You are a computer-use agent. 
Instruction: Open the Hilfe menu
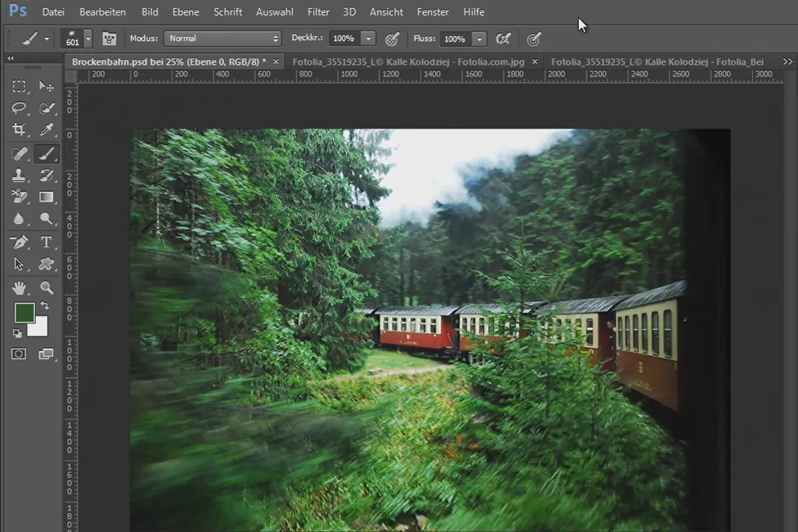pos(474,12)
